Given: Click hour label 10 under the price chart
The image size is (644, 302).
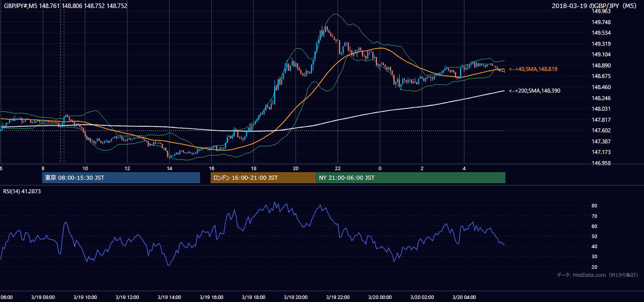Looking at the screenshot, I should (x=85, y=168).
